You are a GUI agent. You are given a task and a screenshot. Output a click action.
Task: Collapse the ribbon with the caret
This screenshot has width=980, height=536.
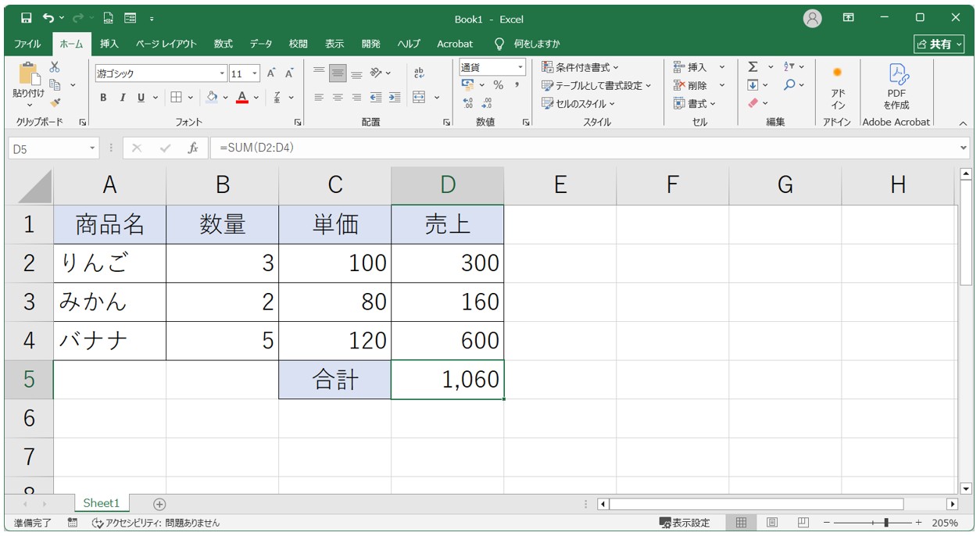pos(963,123)
